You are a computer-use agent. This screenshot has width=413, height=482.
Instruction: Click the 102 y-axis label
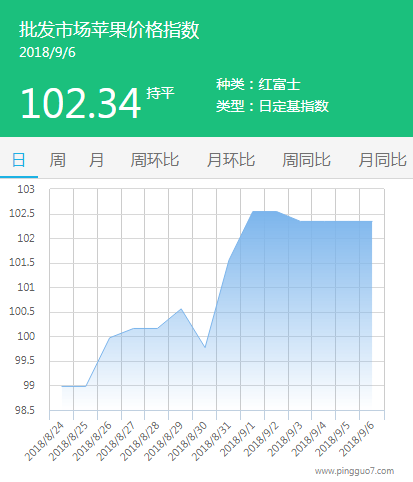click(x=26, y=238)
